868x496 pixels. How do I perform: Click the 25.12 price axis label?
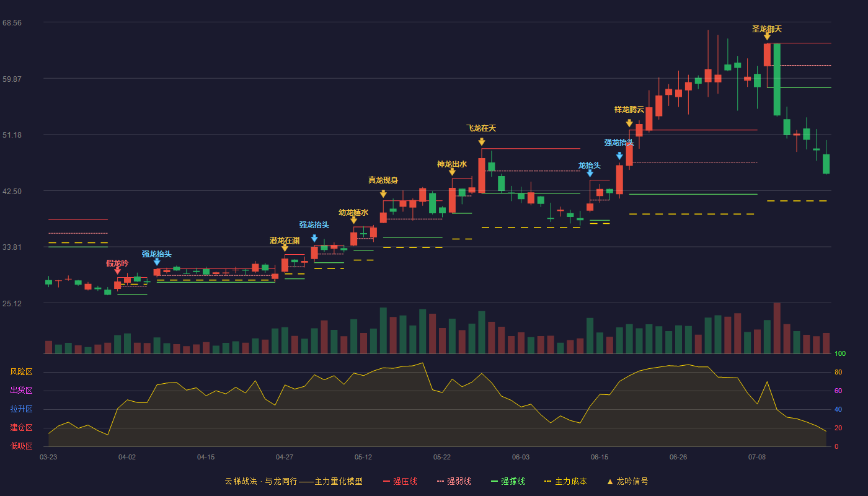coord(12,303)
